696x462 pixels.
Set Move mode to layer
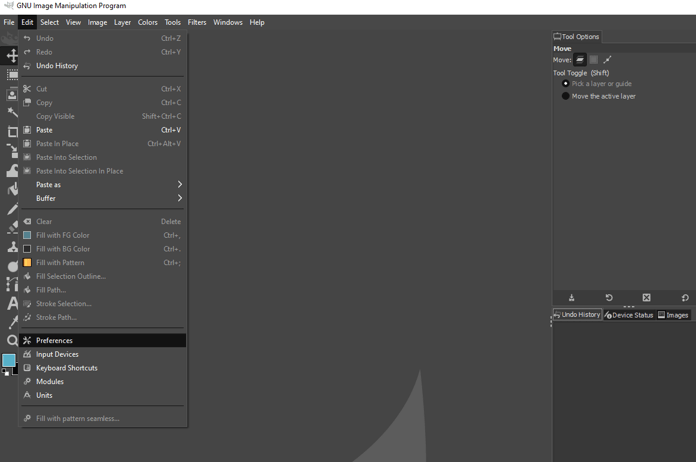580,59
